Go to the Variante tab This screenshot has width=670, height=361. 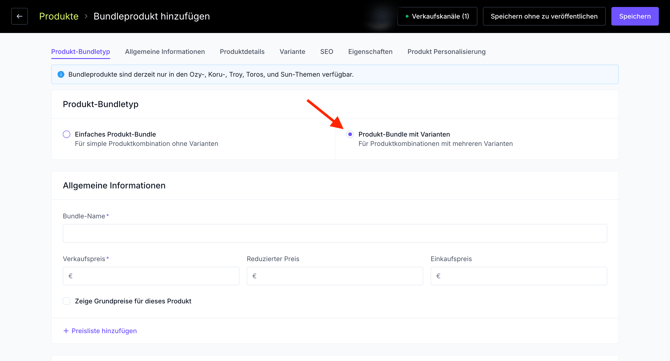292,52
